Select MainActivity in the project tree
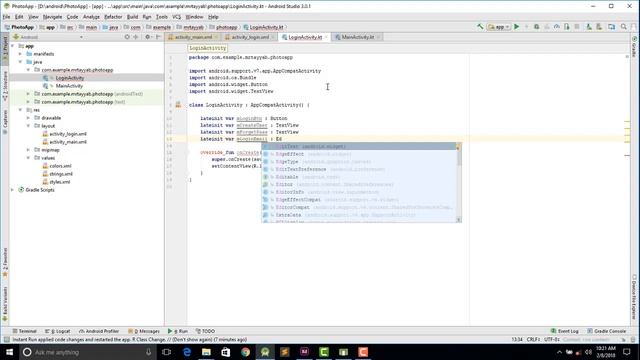Screen dimensions: 640x360 coord(69,86)
